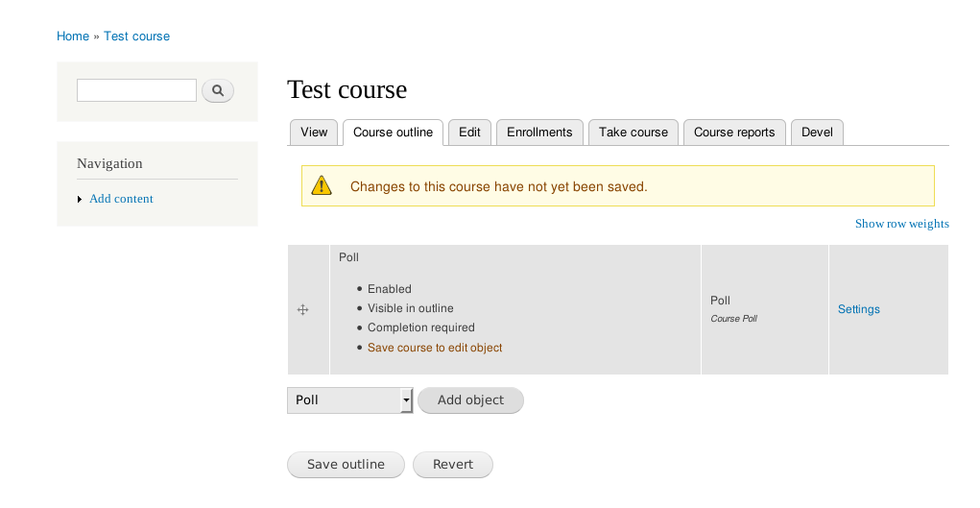This screenshot has width=980, height=508.
Task: Open the Course outline tab
Action: pyautogui.click(x=394, y=133)
